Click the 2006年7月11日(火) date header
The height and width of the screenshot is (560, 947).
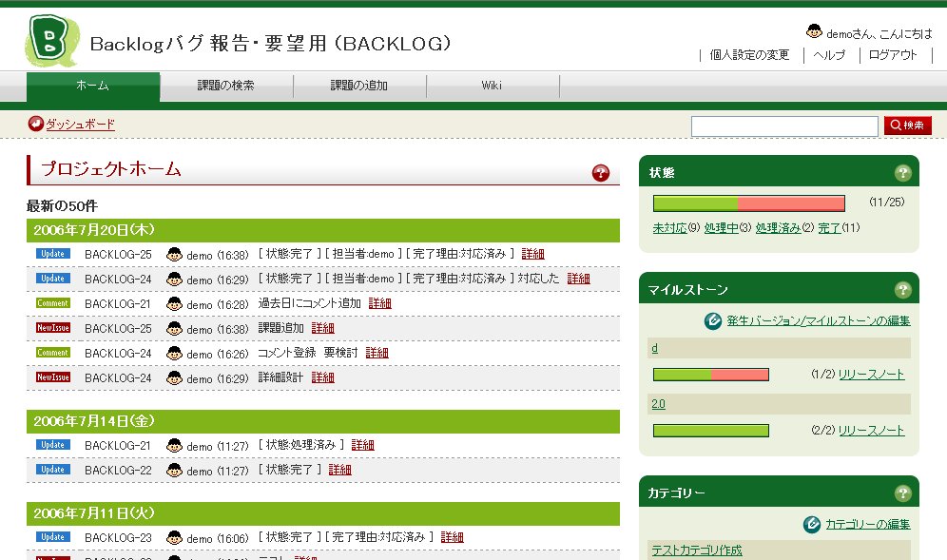[323, 513]
